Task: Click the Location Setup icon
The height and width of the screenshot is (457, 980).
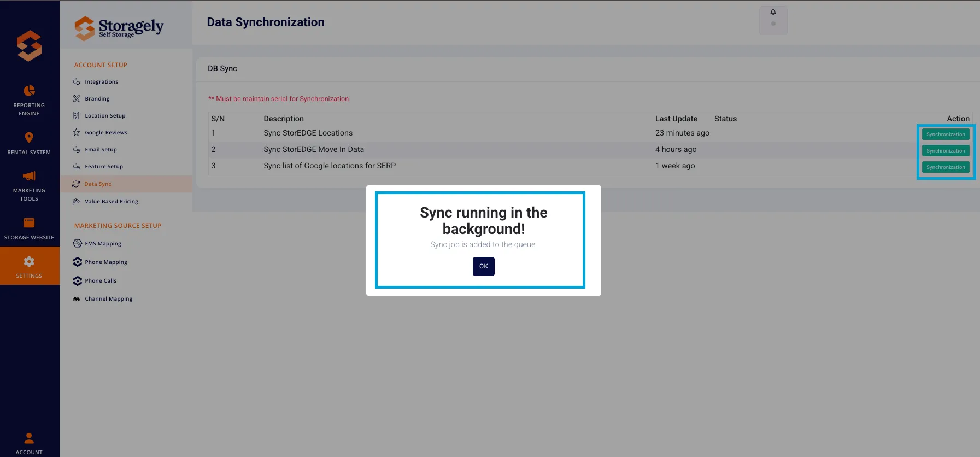Action: (77, 116)
